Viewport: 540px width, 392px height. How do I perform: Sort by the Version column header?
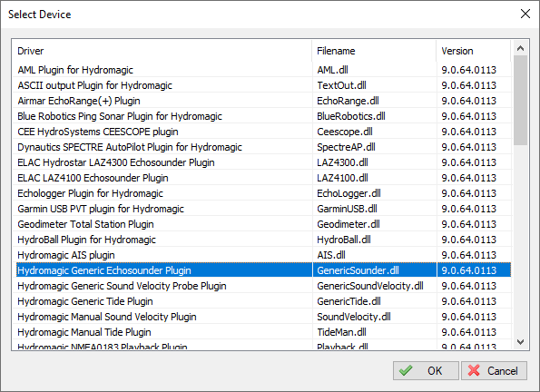(x=474, y=51)
